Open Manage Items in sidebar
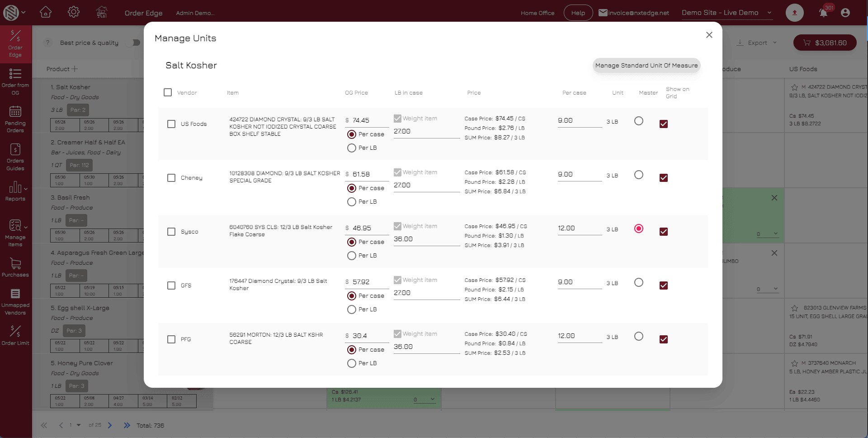Image resolution: width=868 pixels, height=438 pixels. (x=15, y=233)
